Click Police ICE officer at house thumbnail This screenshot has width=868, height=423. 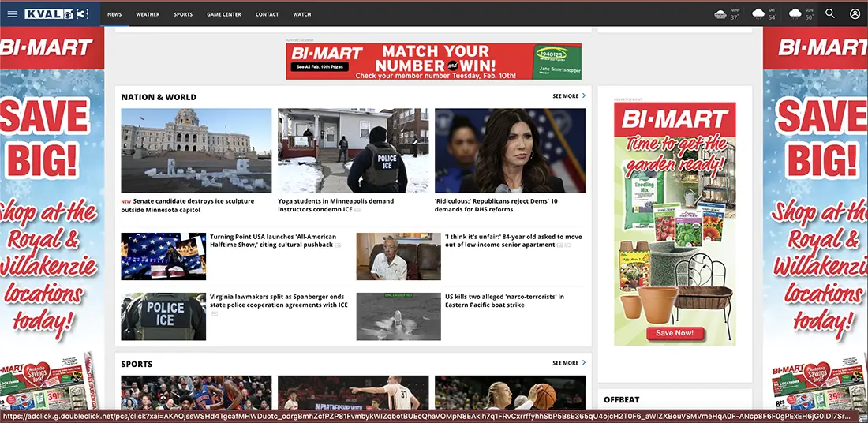coord(354,151)
